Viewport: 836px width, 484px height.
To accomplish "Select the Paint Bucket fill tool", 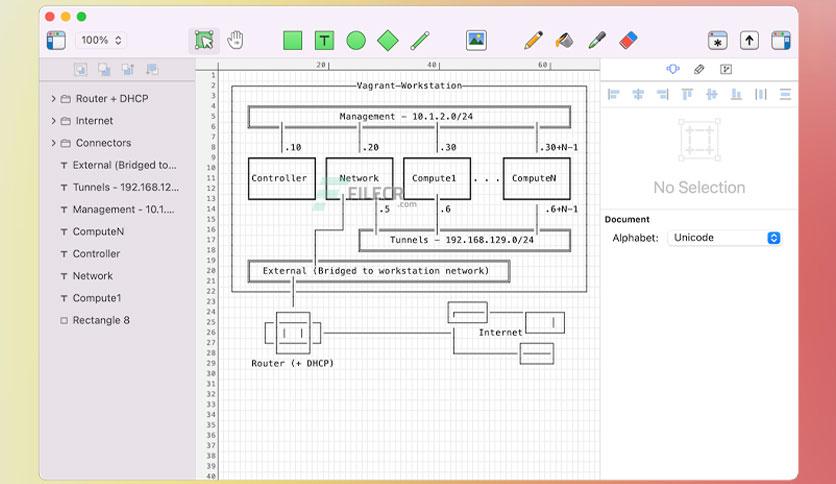I will (x=565, y=41).
